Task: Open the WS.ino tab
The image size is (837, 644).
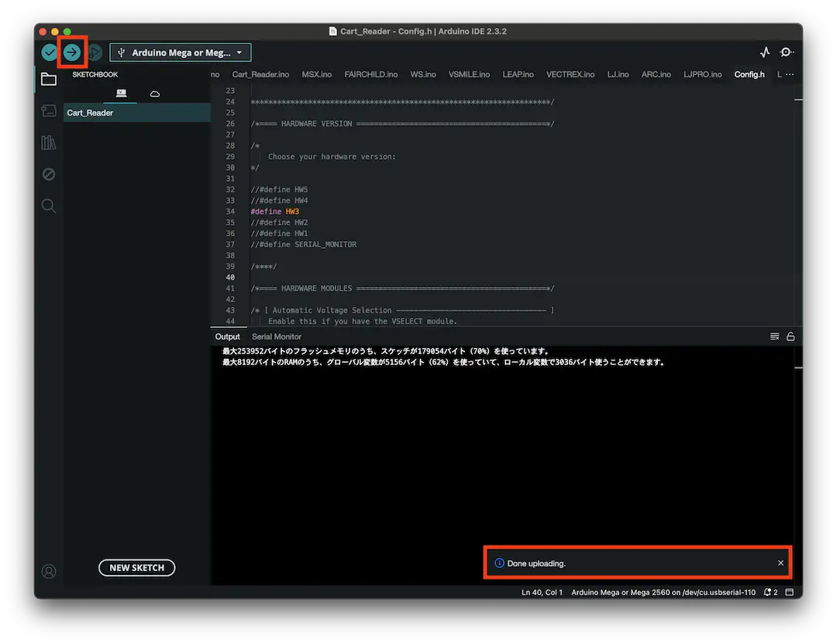Action: point(423,74)
